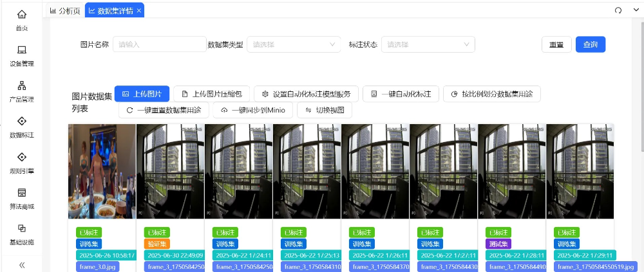644x272 pixels.
Task: Click the orange 验证集 tag
Action: tap(157, 244)
